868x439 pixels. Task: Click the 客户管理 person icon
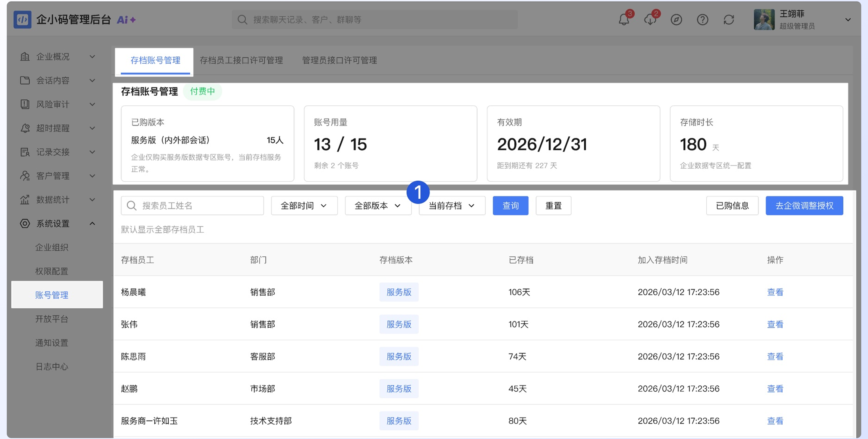click(25, 176)
